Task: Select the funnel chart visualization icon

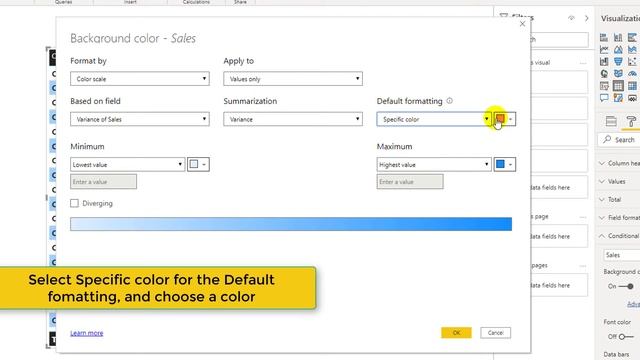Action: [x=618, y=62]
